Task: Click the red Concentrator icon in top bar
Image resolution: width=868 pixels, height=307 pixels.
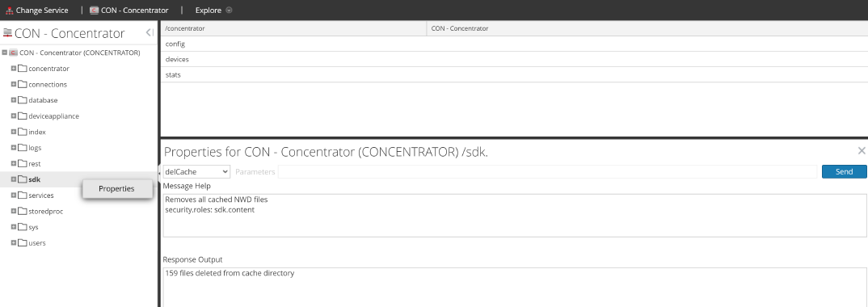Action: (x=94, y=10)
